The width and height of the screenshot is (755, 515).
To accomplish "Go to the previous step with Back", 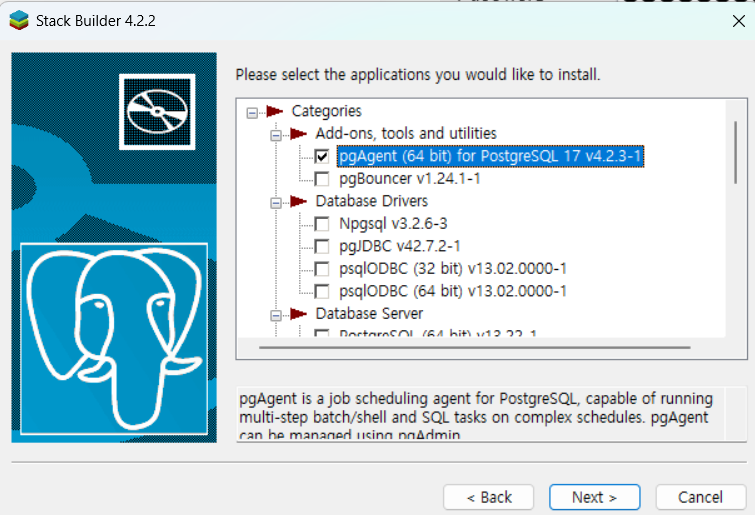I will tap(489, 497).
